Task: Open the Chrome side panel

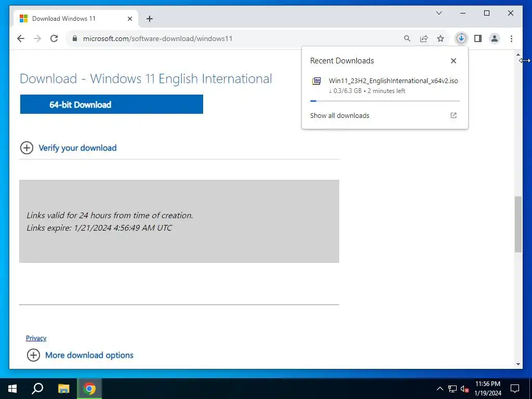Action: point(478,38)
